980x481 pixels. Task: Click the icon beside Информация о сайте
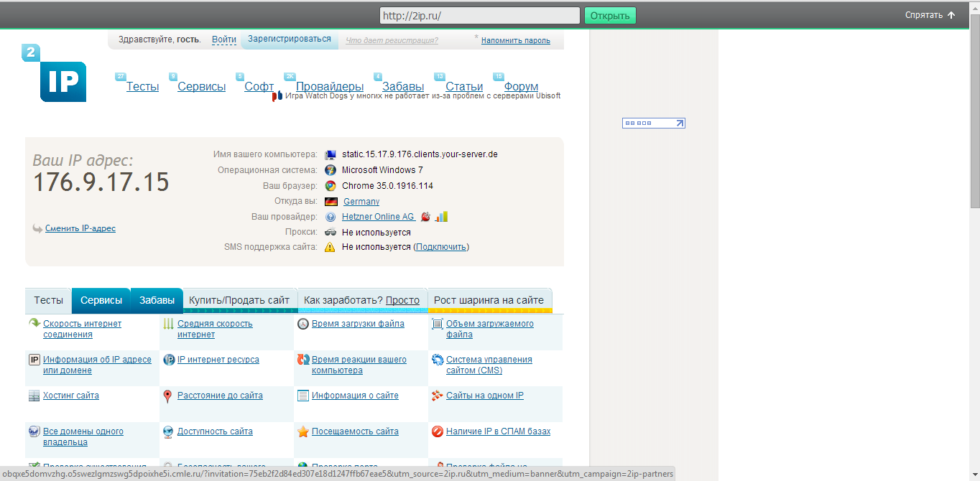click(x=302, y=396)
